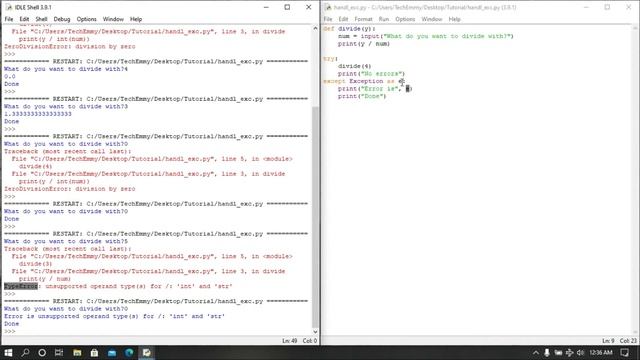The width and height of the screenshot is (640, 360).
Task: Open the volume control tray icon
Action: (x=580, y=353)
